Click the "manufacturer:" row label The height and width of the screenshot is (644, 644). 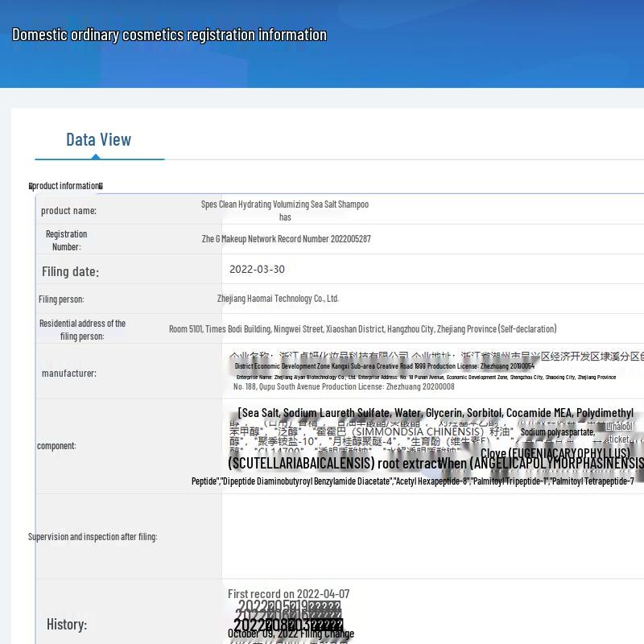tap(69, 374)
